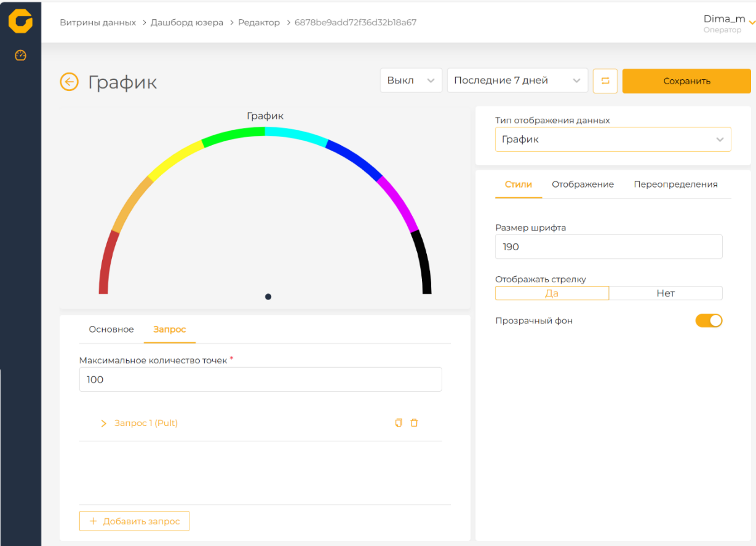Viewport: 756px width, 546px height.
Task: Click the Сохранить button
Action: pyautogui.click(x=686, y=81)
